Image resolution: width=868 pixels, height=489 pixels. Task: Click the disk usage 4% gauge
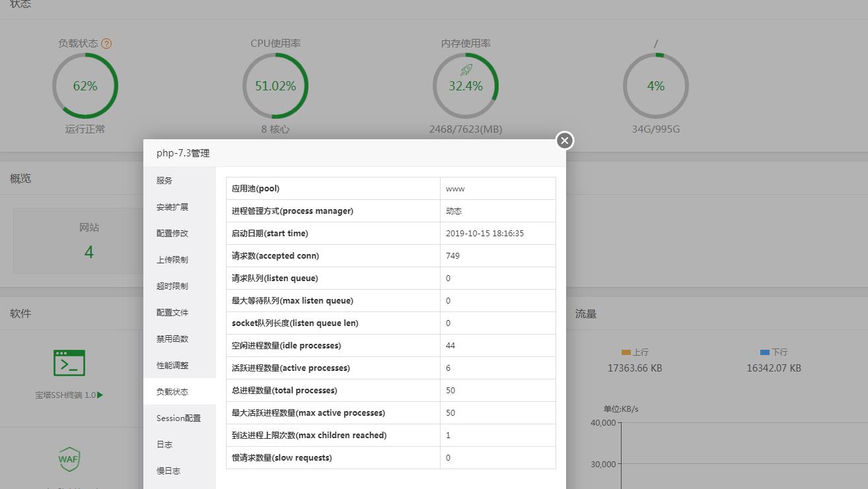click(656, 86)
